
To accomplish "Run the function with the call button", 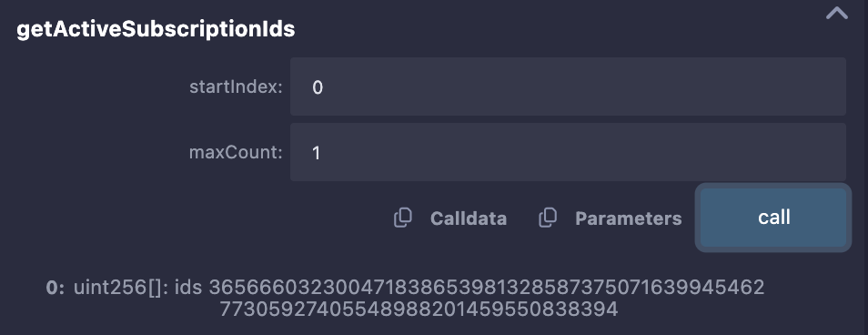I will (x=773, y=218).
